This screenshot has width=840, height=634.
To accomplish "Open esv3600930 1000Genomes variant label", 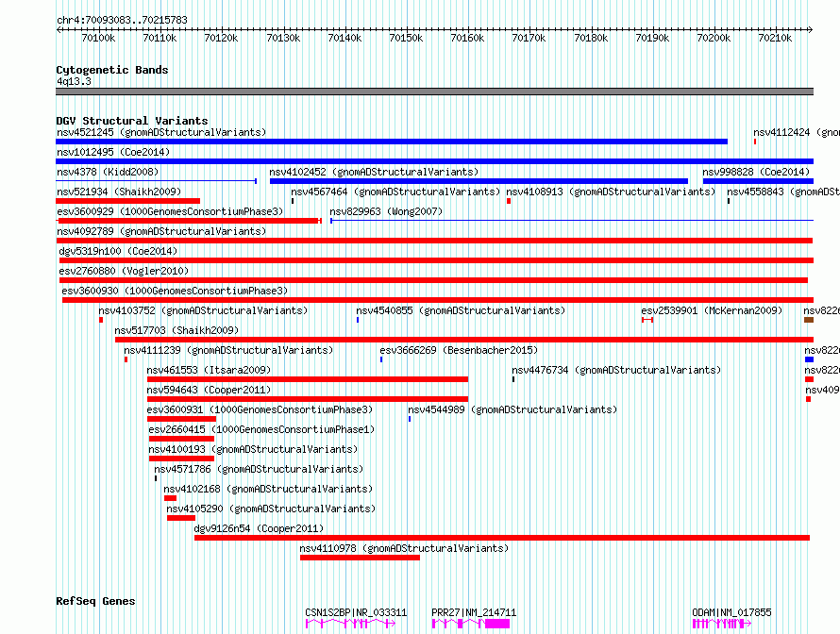I will [175, 291].
